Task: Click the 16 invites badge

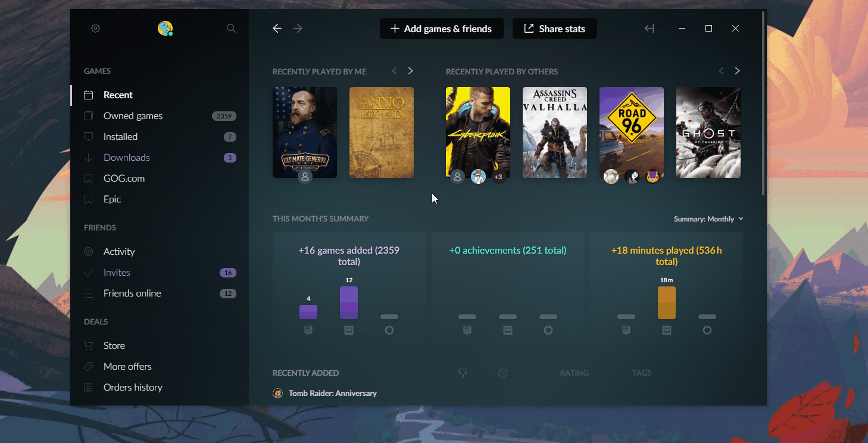Action: [228, 273]
